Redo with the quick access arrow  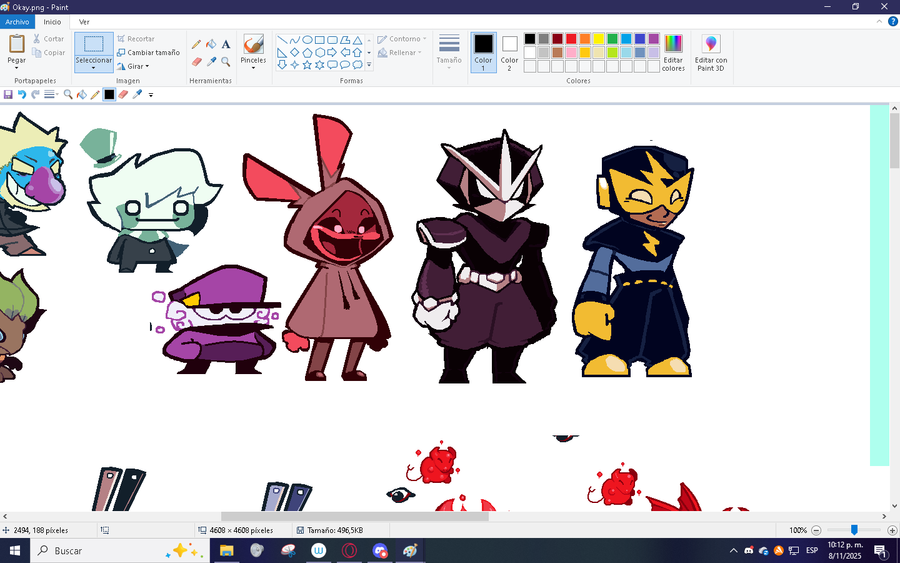35,94
